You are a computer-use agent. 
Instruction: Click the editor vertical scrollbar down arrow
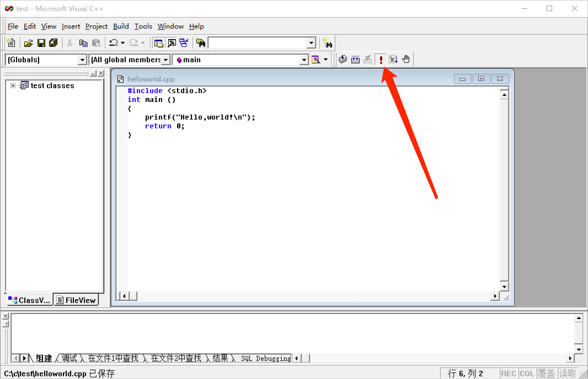click(x=504, y=287)
